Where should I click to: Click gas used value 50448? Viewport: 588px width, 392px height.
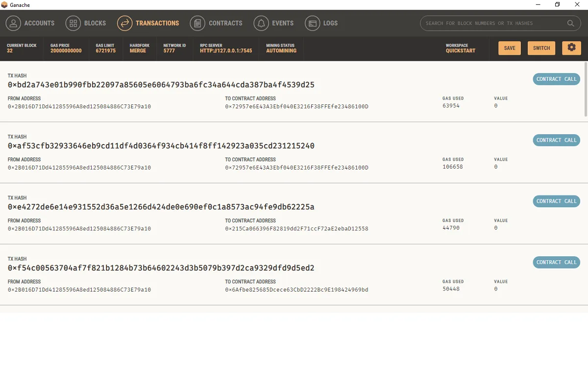pos(451,289)
